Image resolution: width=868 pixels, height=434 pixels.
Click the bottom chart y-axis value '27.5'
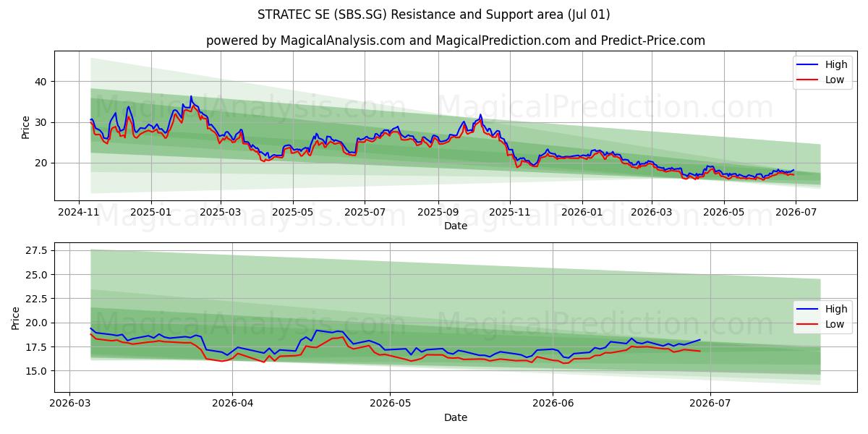point(37,250)
